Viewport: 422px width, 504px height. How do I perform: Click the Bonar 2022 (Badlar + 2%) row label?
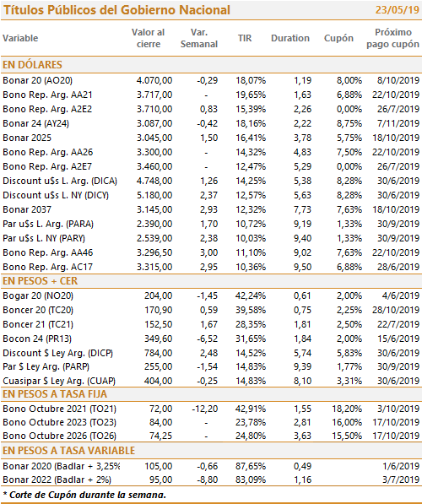tap(57, 480)
